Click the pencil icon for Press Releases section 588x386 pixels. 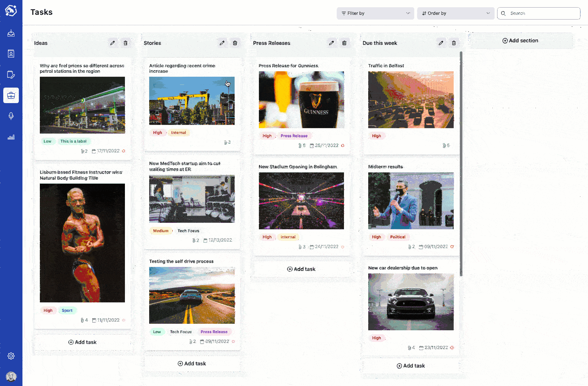click(x=331, y=43)
